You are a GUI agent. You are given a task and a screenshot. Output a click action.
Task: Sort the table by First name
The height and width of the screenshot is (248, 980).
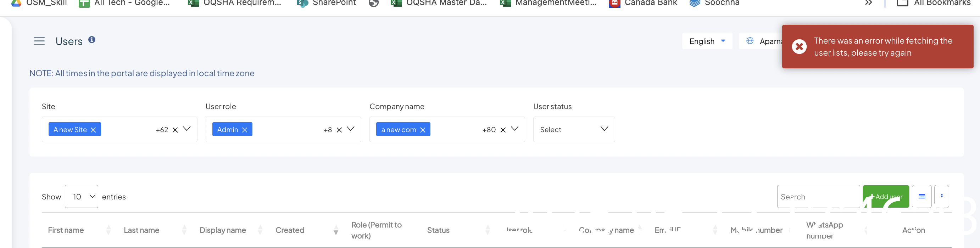[x=66, y=230]
